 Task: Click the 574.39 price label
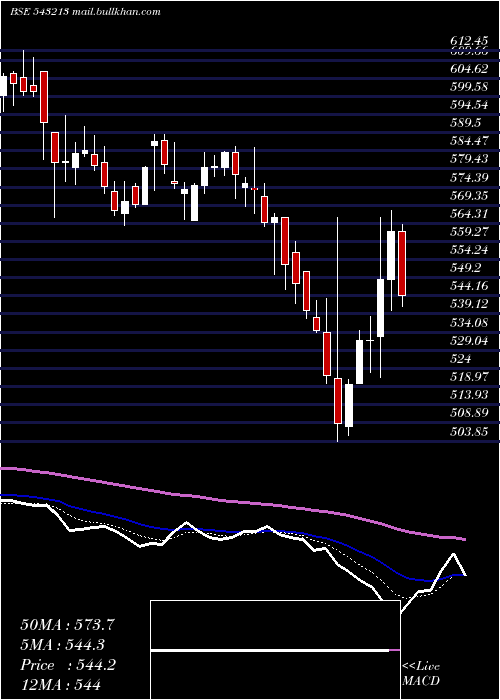469,178
